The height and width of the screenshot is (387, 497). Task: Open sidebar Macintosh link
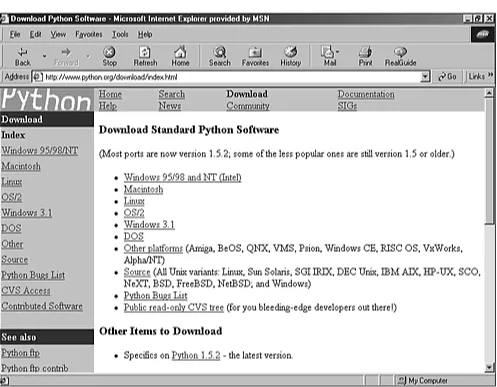tap(21, 166)
